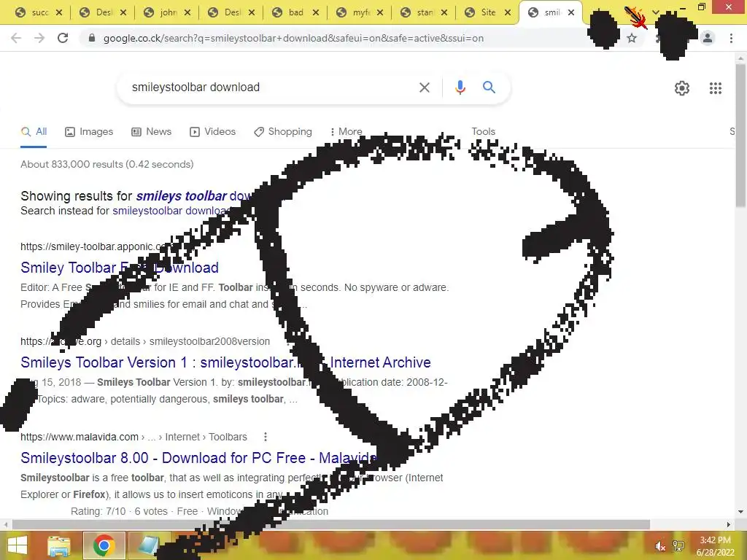Close the 'bad' browser tab
Screen dimensions: 747x560
point(316,12)
